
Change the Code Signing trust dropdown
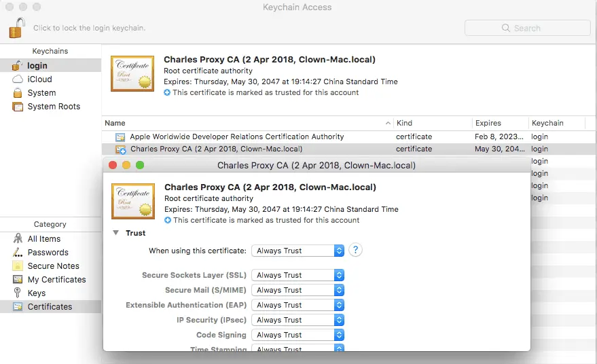pyautogui.click(x=297, y=335)
